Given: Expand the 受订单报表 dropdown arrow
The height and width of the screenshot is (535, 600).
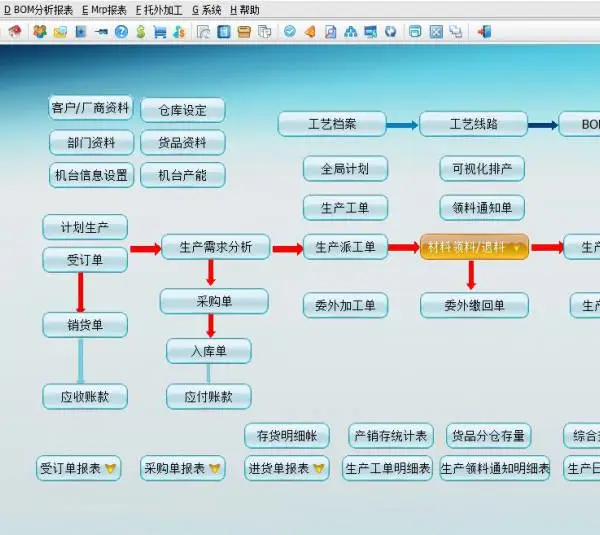Looking at the screenshot, I should pyautogui.click(x=110, y=468).
